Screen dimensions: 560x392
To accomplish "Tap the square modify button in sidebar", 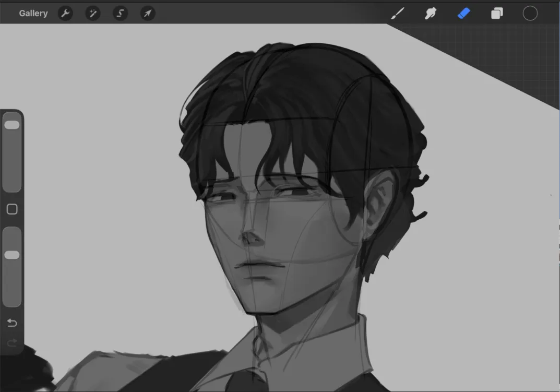I will click(x=12, y=209).
